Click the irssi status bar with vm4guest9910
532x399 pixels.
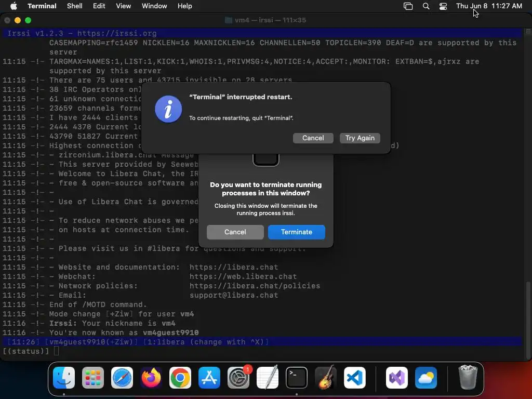click(x=262, y=342)
